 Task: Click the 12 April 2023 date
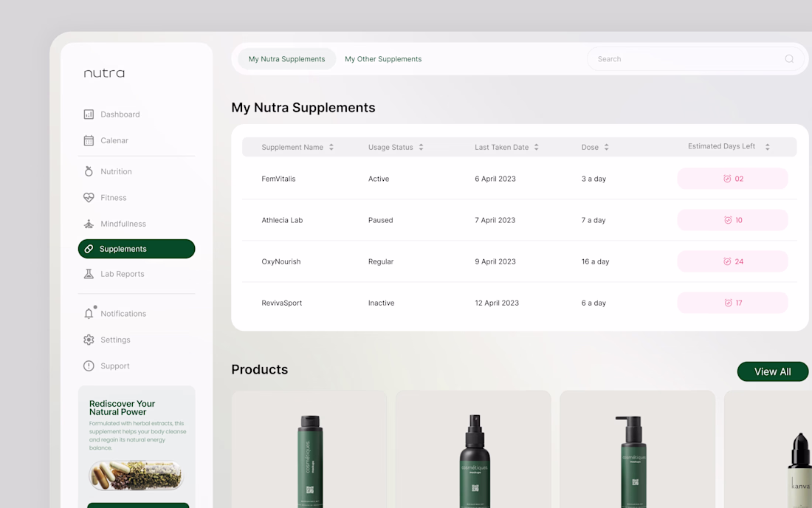(497, 303)
